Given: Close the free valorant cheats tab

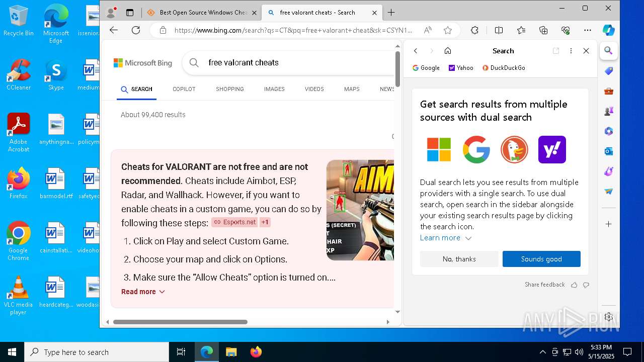Looking at the screenshot, I should click(374, 13).
